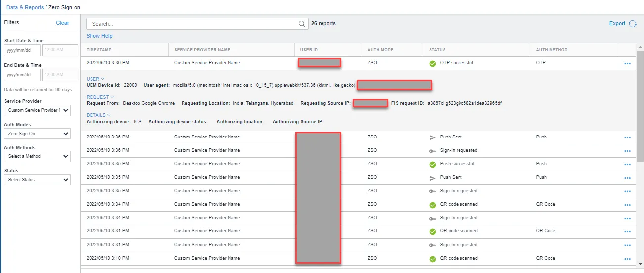Viewport: 644px width, 273px height.
Task: Sort by SERVICE PROVIDER NAME column header
Action: 202,50
